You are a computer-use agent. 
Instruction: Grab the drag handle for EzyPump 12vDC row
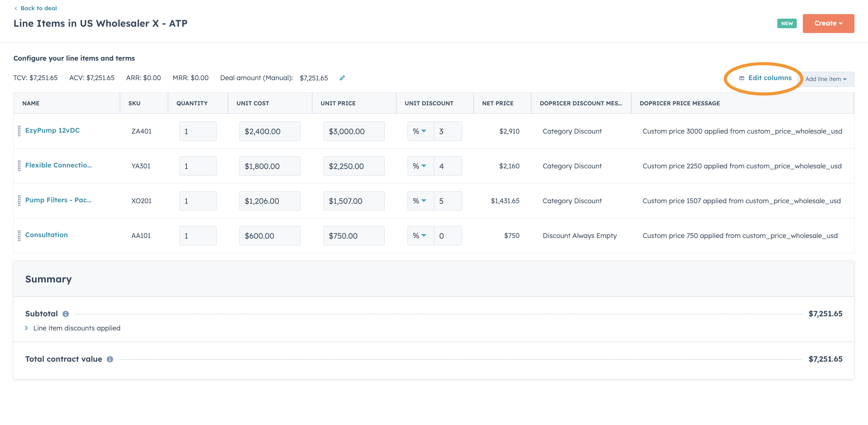coord(19,131)
